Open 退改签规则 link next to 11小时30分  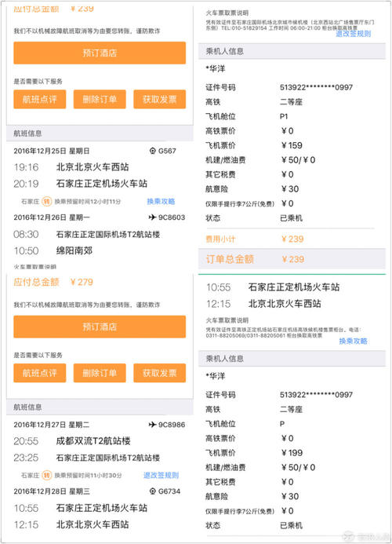[162, 475]
